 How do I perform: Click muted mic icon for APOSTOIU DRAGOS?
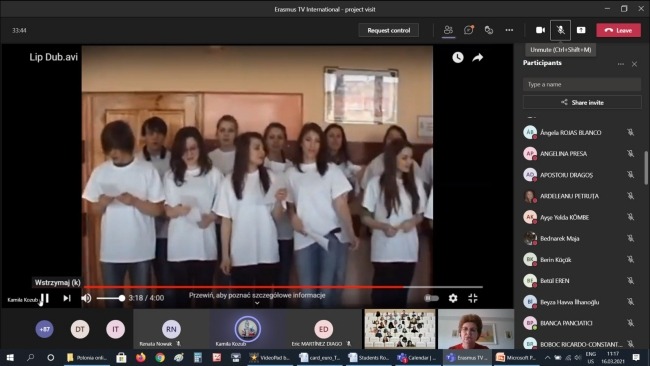pyautogui.click(x=630, y=175)
